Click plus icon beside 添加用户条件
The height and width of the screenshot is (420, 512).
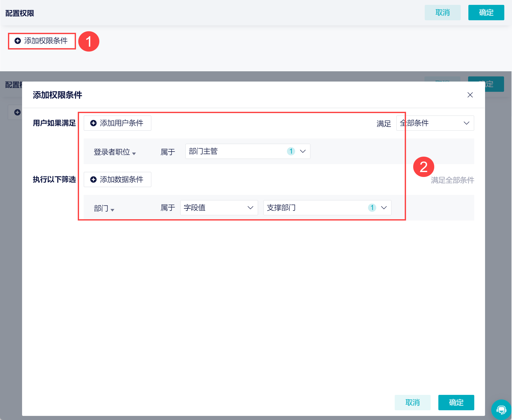tap(93, 123)
